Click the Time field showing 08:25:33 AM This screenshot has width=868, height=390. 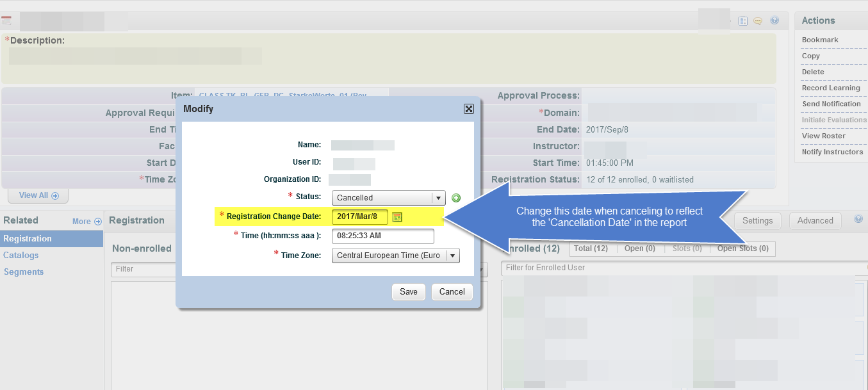point(383,236)
